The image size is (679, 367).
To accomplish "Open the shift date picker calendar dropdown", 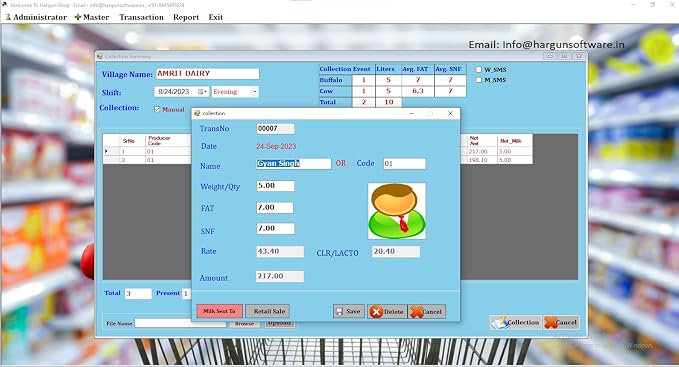I will pyautogui.click(x=203, y=92).
